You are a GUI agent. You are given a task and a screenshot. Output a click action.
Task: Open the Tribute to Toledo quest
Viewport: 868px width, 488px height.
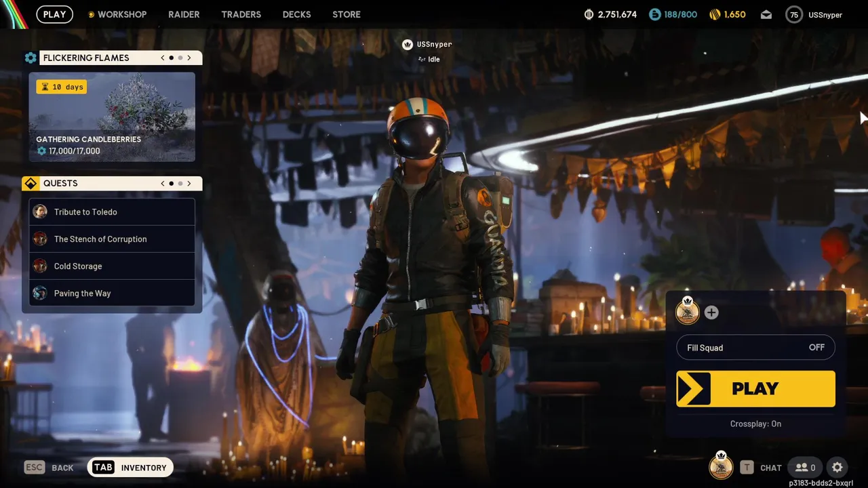tap(112, 211)
